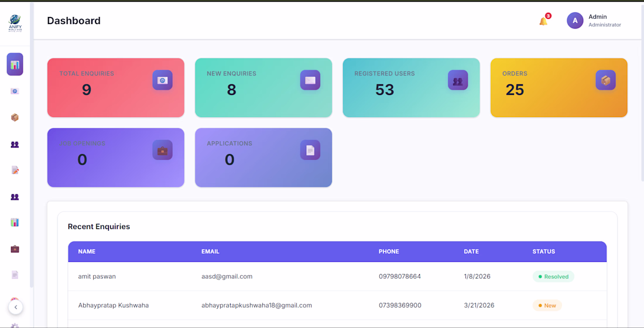Click the Dashboard page title
The height and width of the screenshot is (328, 644).
[x=74, y=20]
